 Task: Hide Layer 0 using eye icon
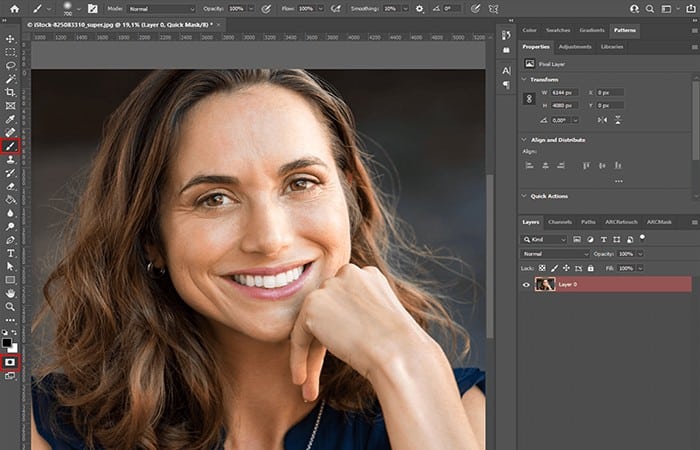(526, 284)
